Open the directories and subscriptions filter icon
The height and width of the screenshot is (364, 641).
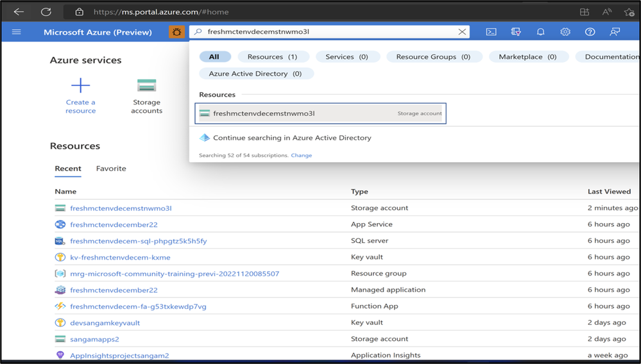[x=515, y=32]
